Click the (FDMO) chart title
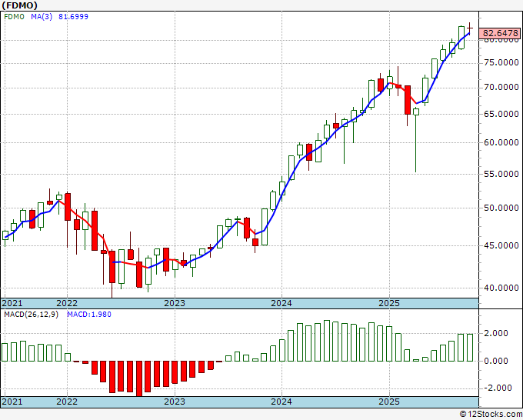 click(19, 5)
